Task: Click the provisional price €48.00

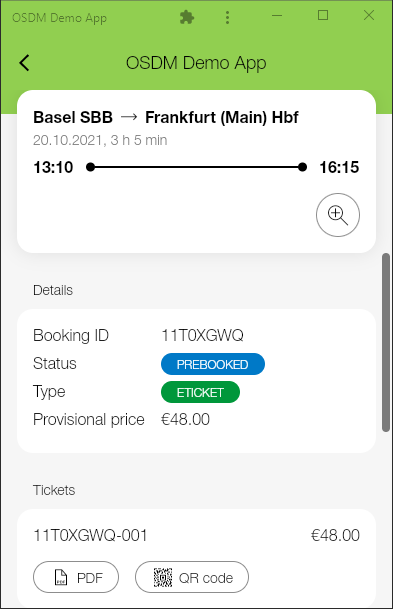Action: coord(186,419)
